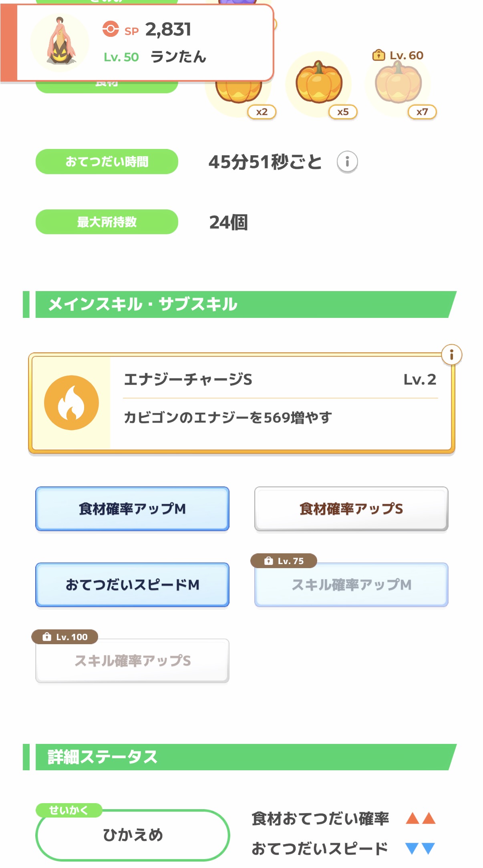Tap locked スキル確率アップM sub skill
The width and height of the screenshot is (483, 868).
coord(351,585)
